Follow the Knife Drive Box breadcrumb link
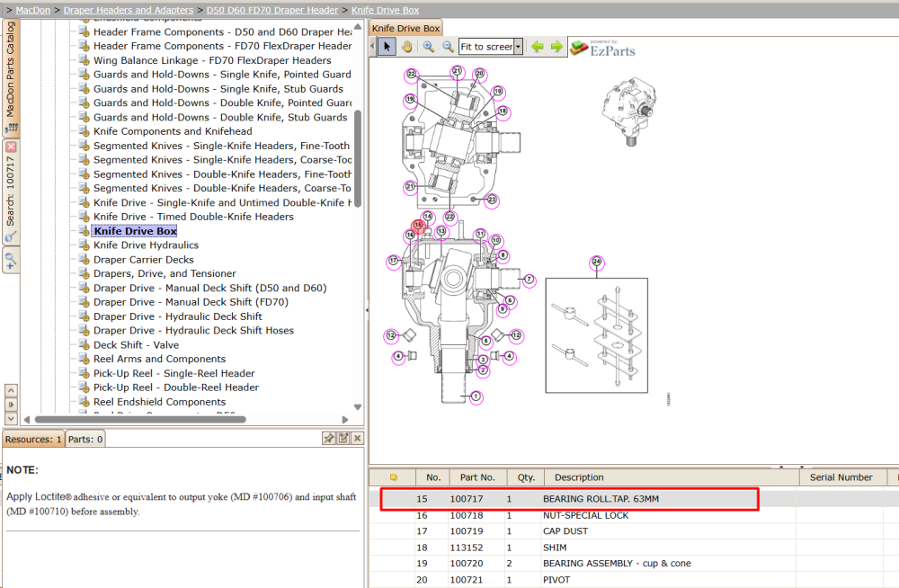 pyautogui.click(x=386, y=10)
